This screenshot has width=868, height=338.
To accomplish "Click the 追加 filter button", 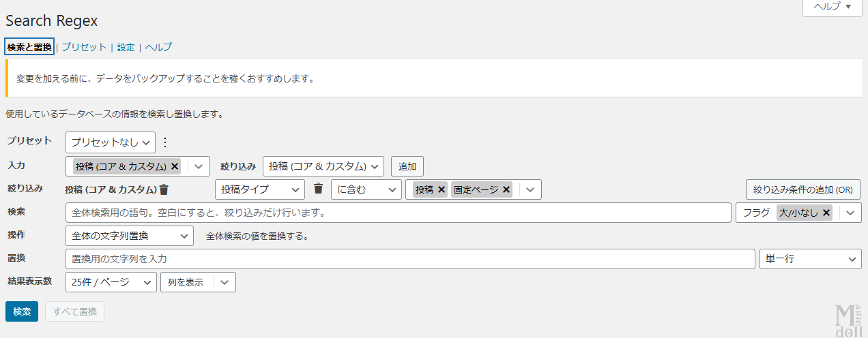I will click(x=407, y=166).
